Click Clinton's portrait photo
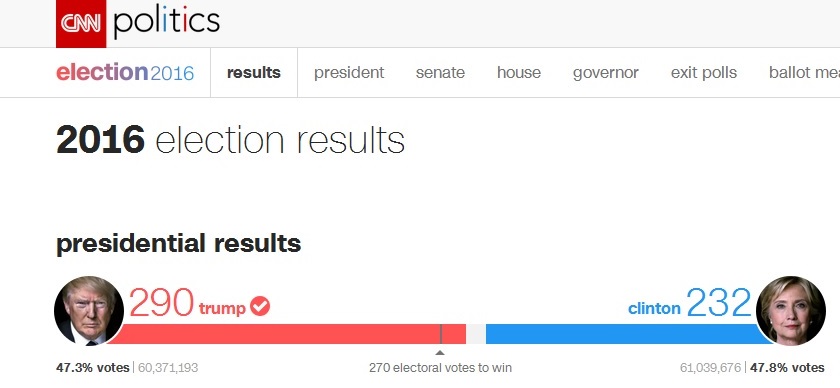Viewport: 840px width, 388px height. pos(791,311)
